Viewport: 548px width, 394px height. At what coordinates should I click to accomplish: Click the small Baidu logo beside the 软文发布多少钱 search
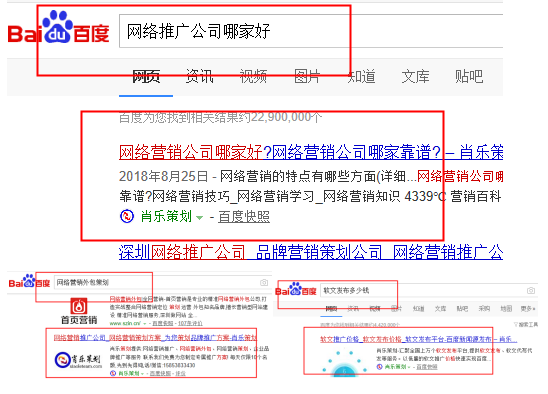tap(296, 290)
